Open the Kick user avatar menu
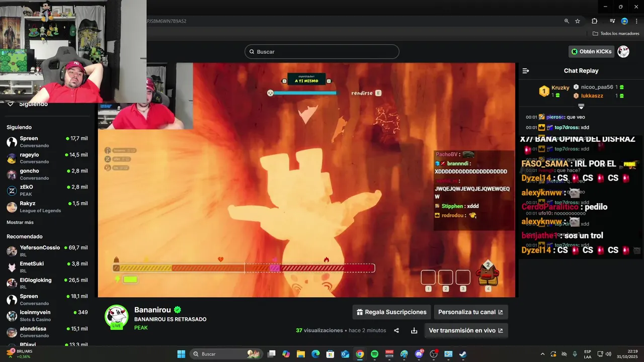This screenshot has width=644, height=362. 623,51
